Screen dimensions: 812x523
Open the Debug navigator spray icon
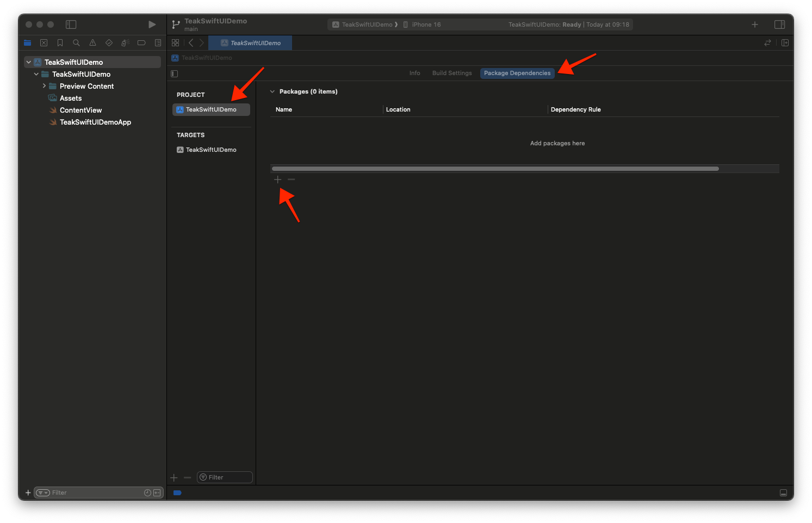tap(125, 42)
